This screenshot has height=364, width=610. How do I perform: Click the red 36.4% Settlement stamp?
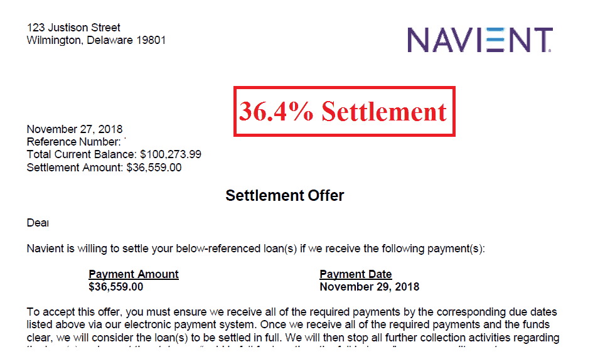(345, 112)
